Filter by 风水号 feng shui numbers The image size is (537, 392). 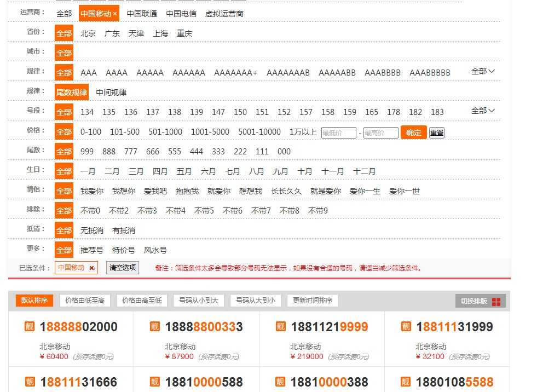[x=155, y=250]
